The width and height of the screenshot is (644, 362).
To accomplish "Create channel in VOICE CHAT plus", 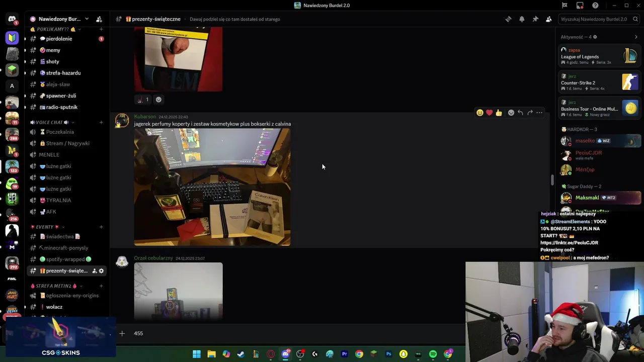I will pyautogui.click(x=101, y=122).
